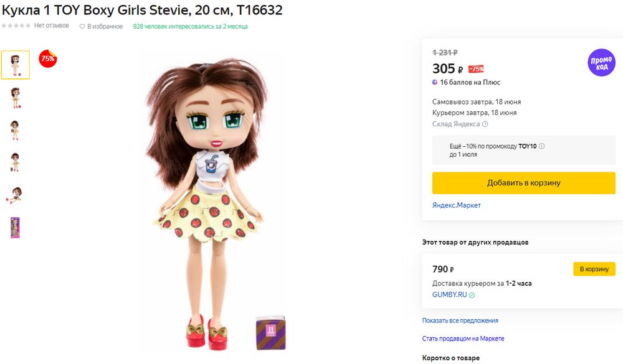The image size is (623, 364).
Task: Open the Показать все предложения link
Action: (x=460, y=320)
